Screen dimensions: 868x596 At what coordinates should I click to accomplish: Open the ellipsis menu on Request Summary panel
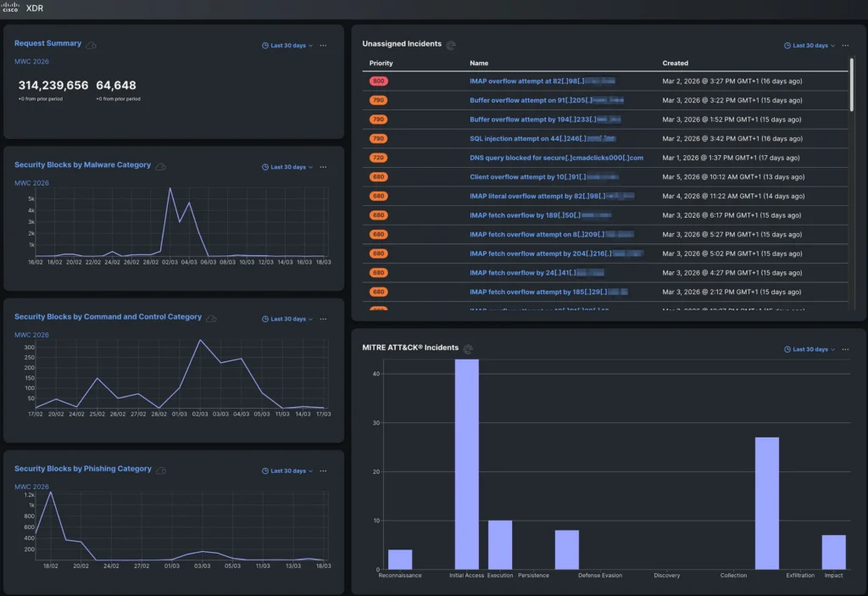pos(322,45)
